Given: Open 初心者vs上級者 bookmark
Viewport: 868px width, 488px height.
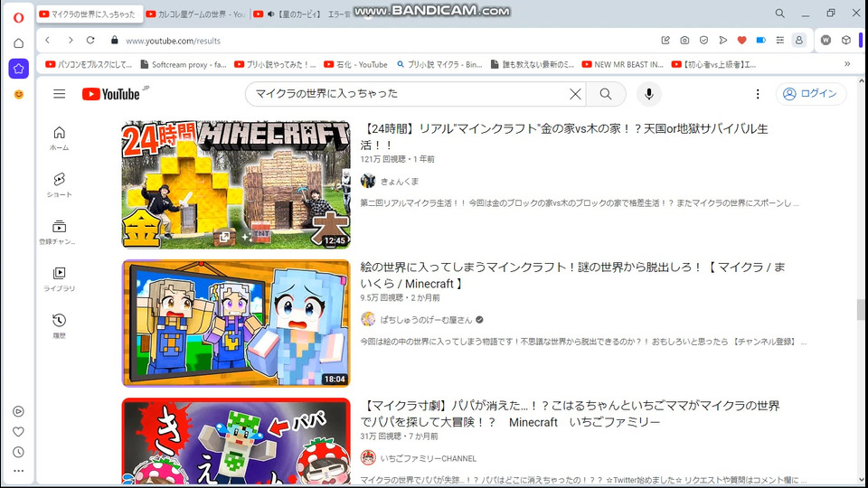Looking at the screenshot, I should click(713, 65).
